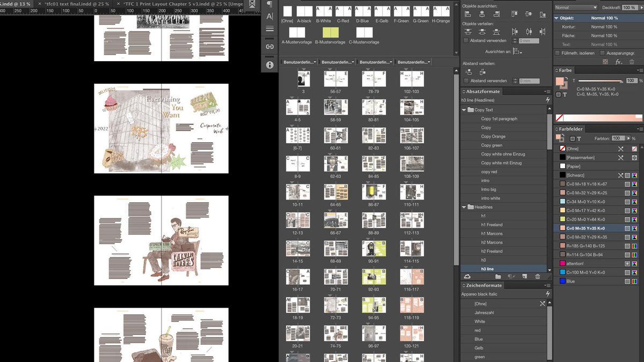
Task: Click the Absatzformate panel tab
Action: coord(483,91)
